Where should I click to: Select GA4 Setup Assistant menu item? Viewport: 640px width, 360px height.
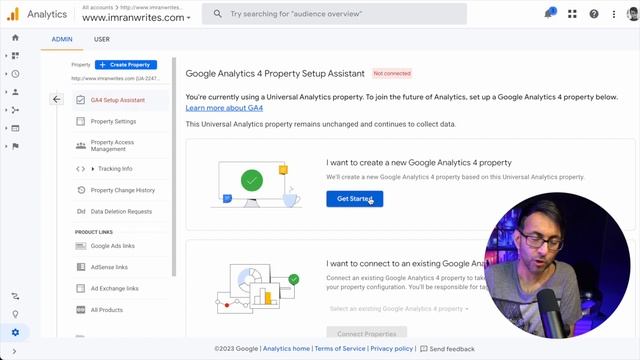click(120, 100)
